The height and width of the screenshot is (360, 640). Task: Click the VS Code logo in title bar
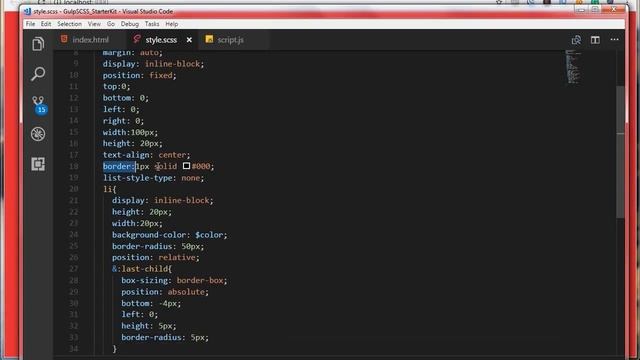[x=27, y=11]
